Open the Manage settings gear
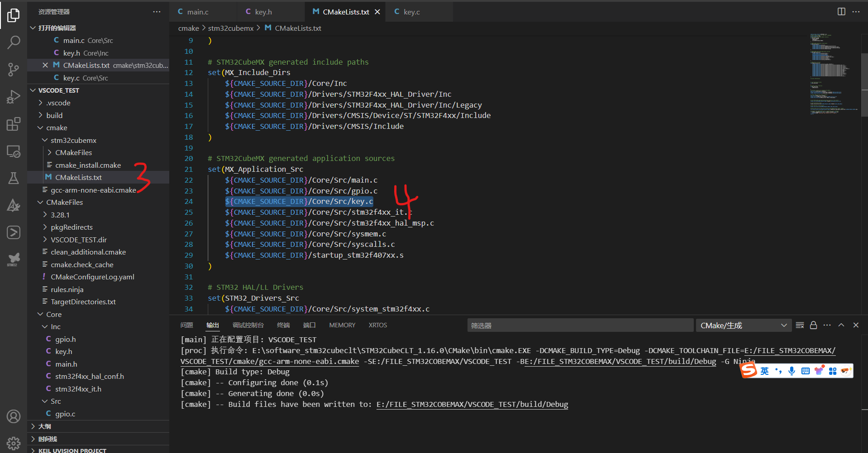Viewport: 868px width, 453px height. click(x=14, y=444)
